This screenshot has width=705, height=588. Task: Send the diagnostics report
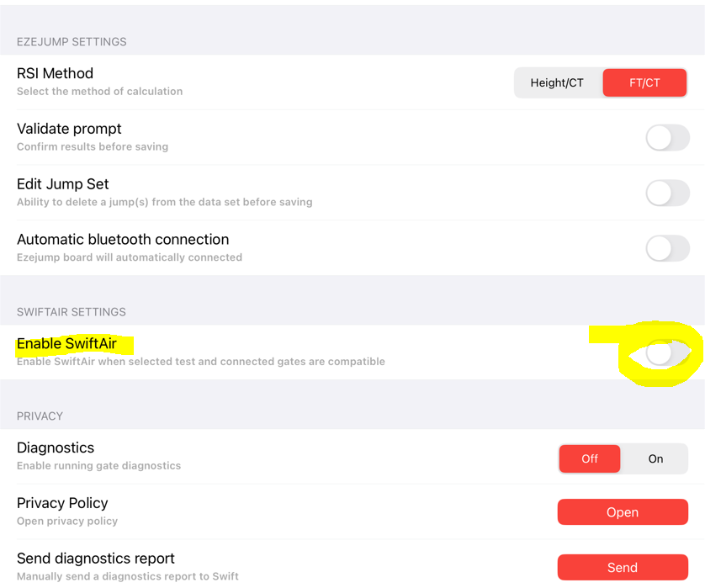pyautogui.click(x=623, y=568)
